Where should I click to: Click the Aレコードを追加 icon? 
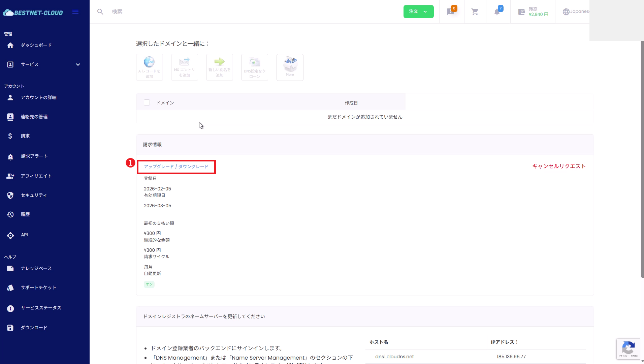pos(149,67)
